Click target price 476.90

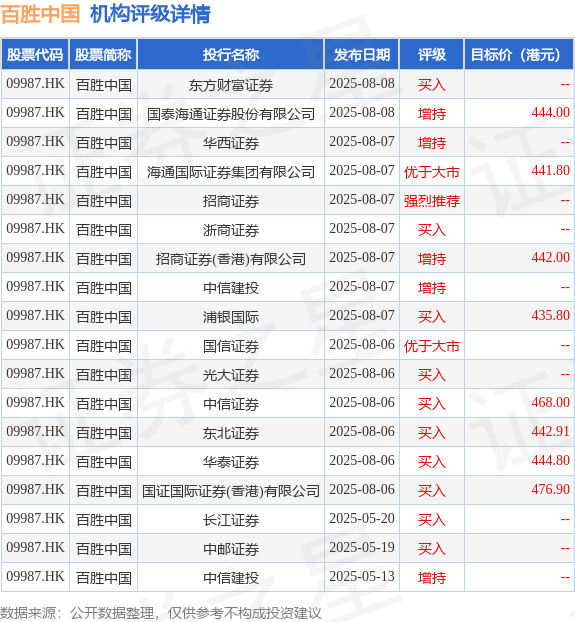(550, 490)
